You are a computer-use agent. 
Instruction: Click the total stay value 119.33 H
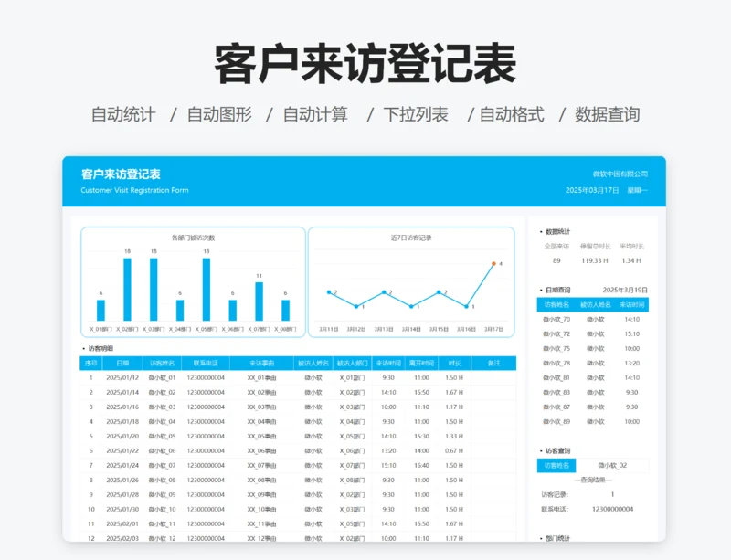click(x=595, y=260)
